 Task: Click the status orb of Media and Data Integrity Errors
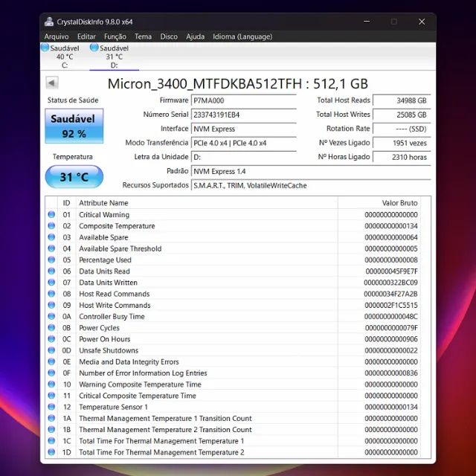(x=51, y=361)
